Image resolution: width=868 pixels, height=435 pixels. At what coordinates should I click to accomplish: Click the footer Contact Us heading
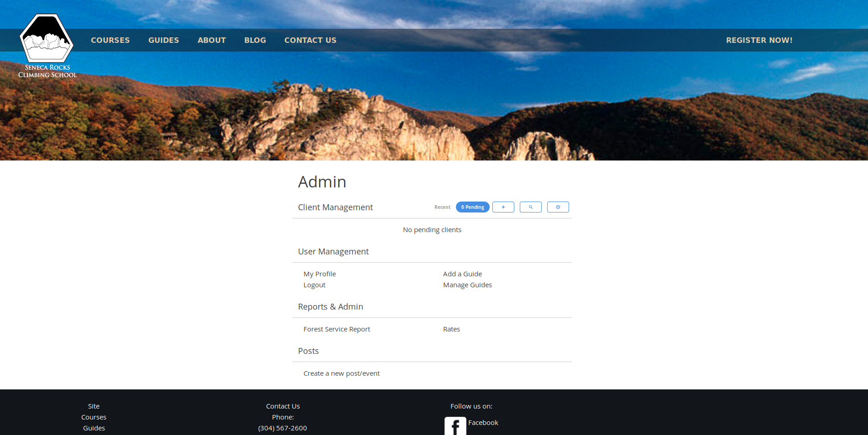click(283, 406)
